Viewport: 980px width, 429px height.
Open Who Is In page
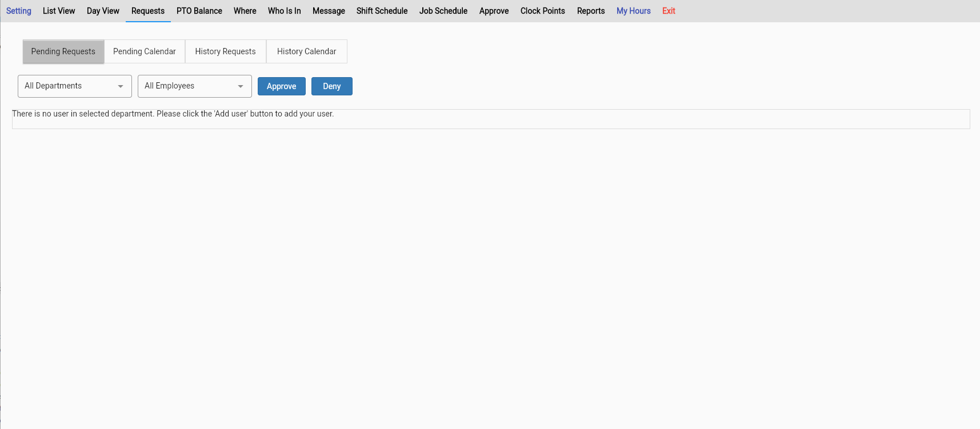[x=285, y=11]
